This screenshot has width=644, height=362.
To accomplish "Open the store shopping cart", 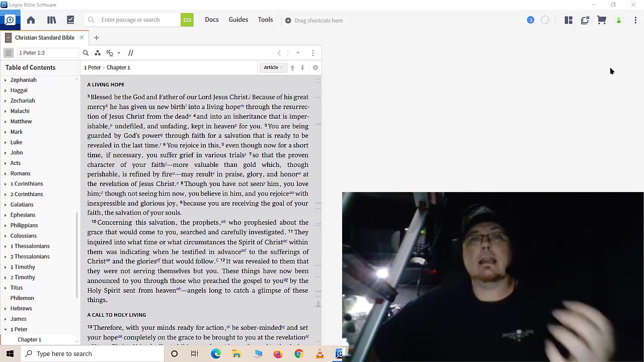I will point(602,20).
